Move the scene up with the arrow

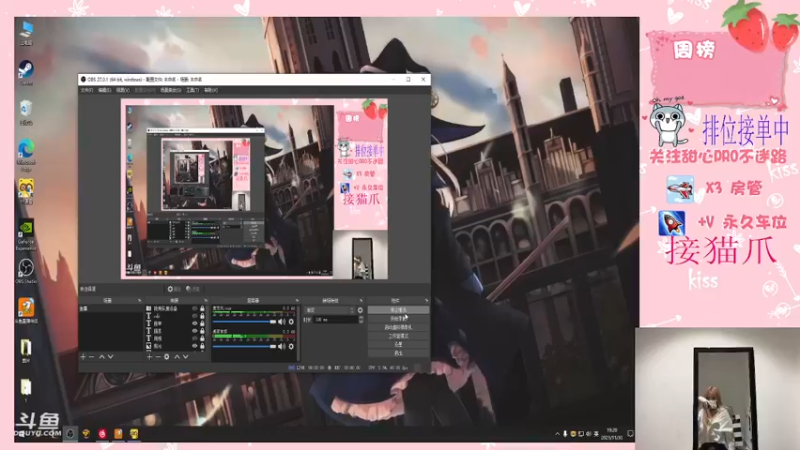pyautogui.click(x=102, y=357)
